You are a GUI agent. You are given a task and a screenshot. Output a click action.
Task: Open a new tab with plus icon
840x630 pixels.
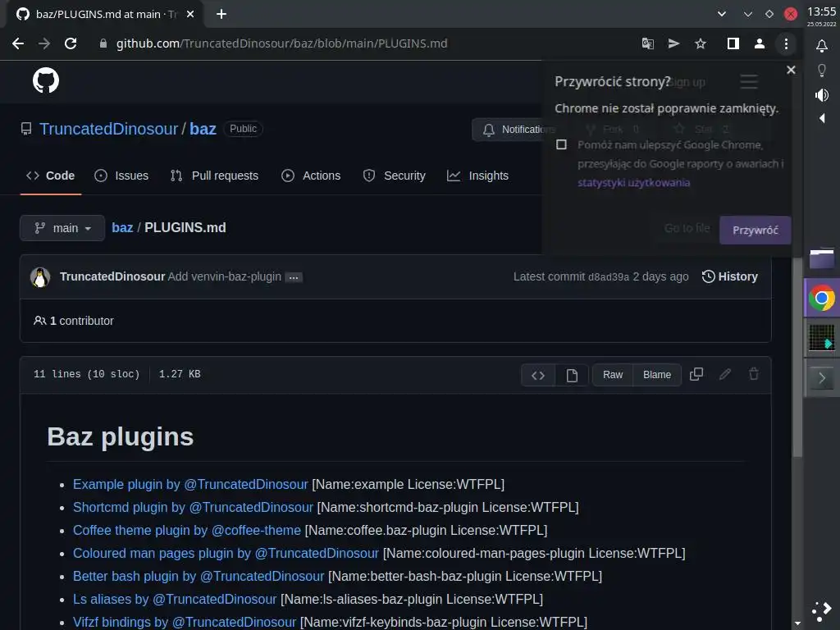pyautogui.click(x=221, y=14)
